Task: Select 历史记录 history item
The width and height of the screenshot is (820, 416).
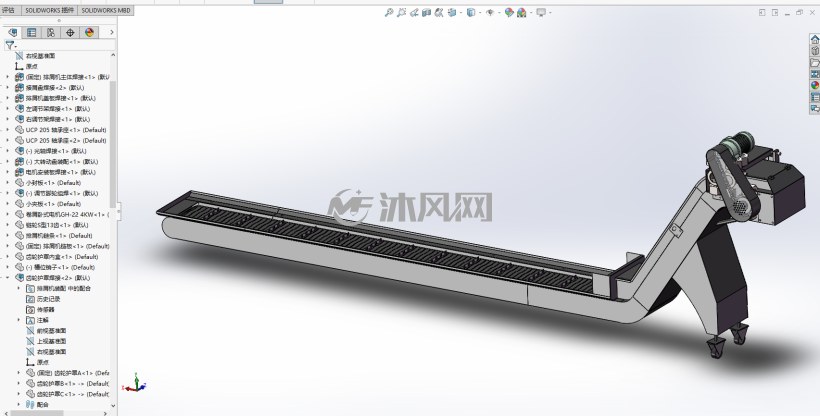Action: click(48, 299)
